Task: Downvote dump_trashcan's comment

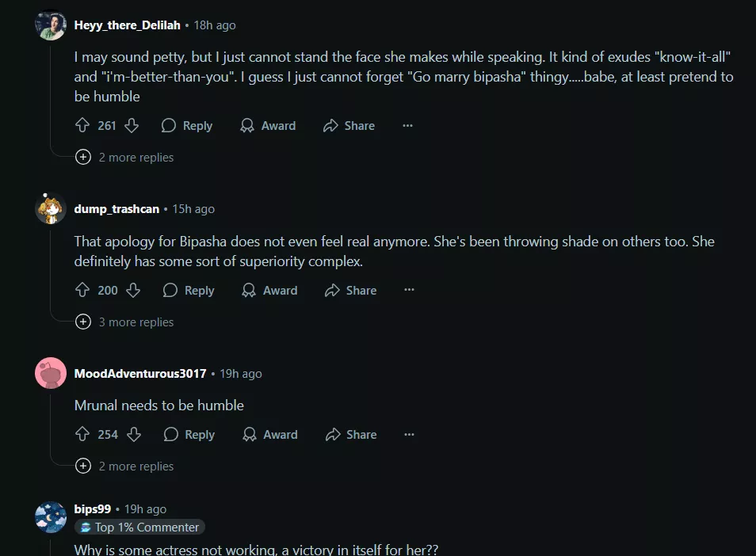Action: pos(133,290)
